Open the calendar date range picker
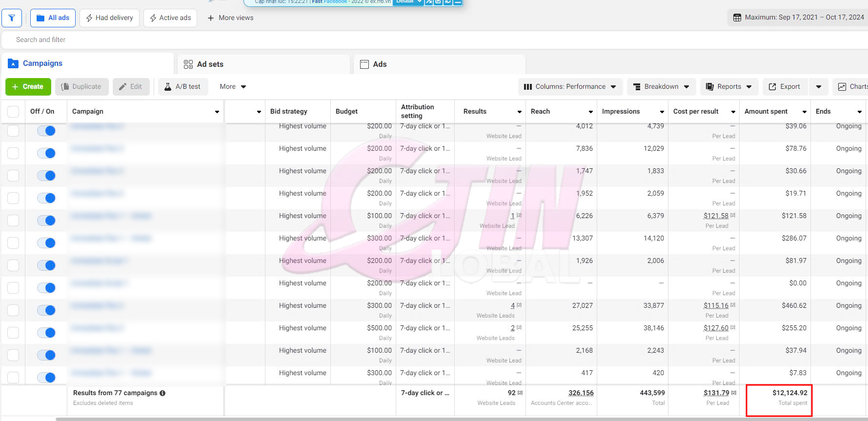This screenshot has width=868, height=421. tap(798, 18)
